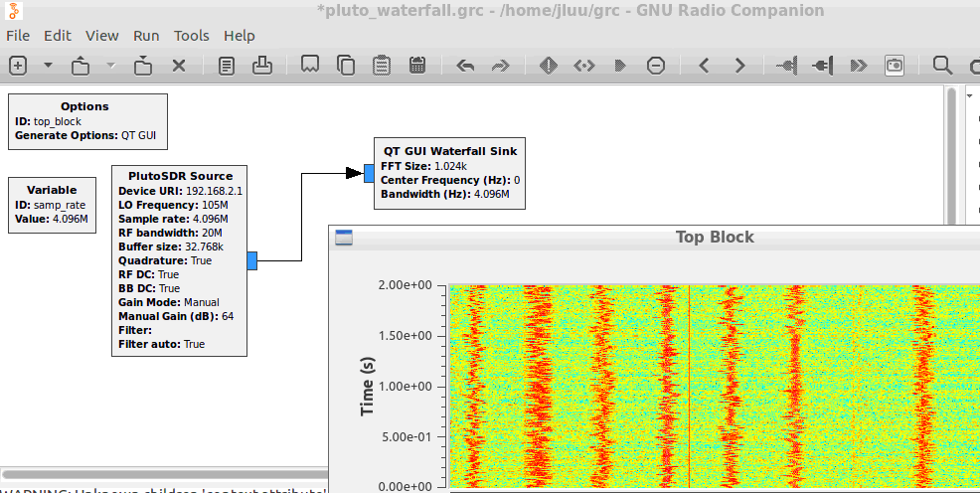980x493 pixels.
Task: Select the PlutoSDR Source block title
Action: (x=180, y=176)
